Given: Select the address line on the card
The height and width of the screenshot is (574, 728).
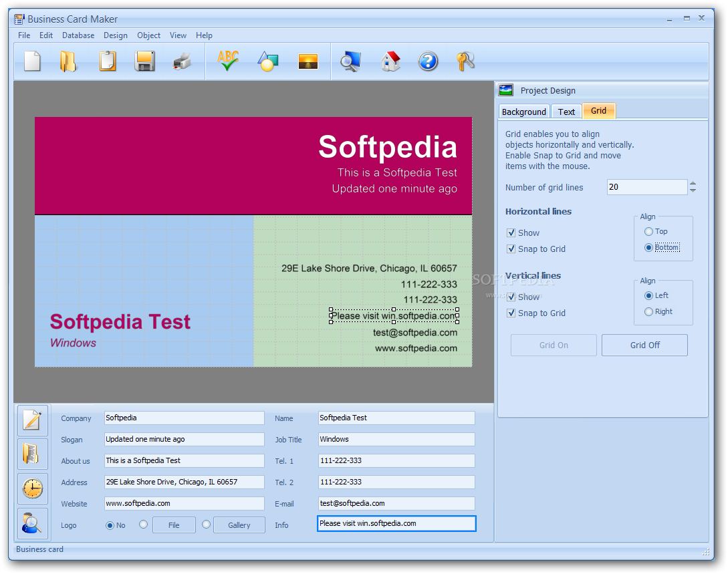Looking at the screenshot, I should point(369,268).
